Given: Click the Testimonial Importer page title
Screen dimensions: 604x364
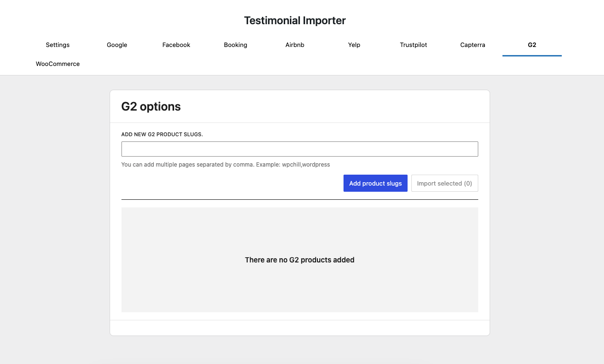Looking at the screenshot, I should point(295,20).
